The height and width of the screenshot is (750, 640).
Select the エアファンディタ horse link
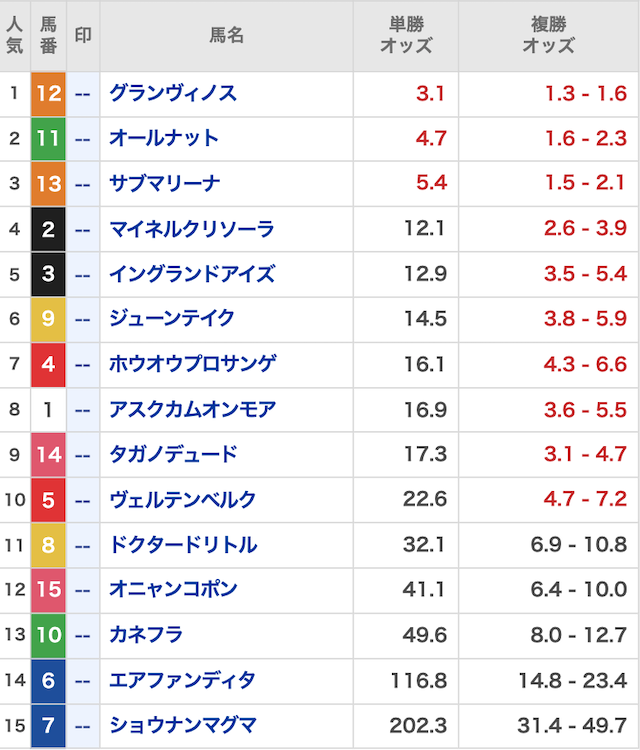(x=182, y=680)
